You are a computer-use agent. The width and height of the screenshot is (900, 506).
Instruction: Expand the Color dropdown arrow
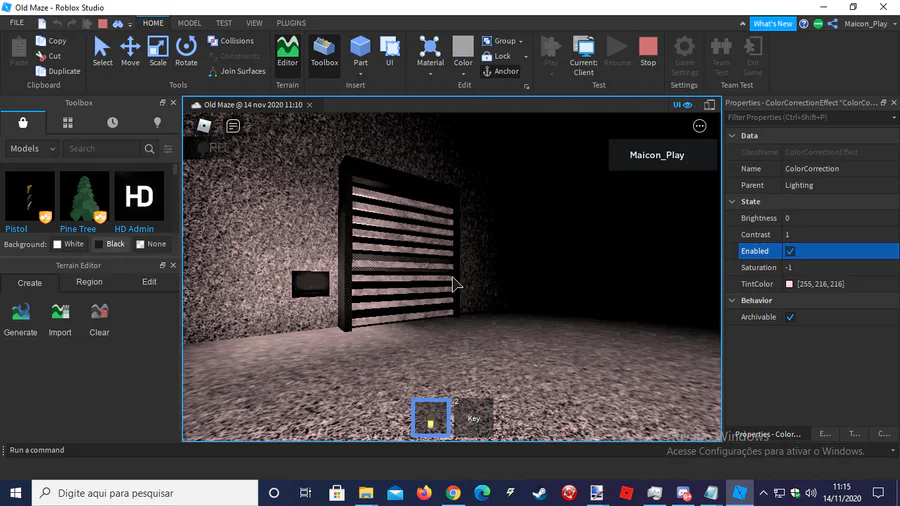[x=463, y=74]
